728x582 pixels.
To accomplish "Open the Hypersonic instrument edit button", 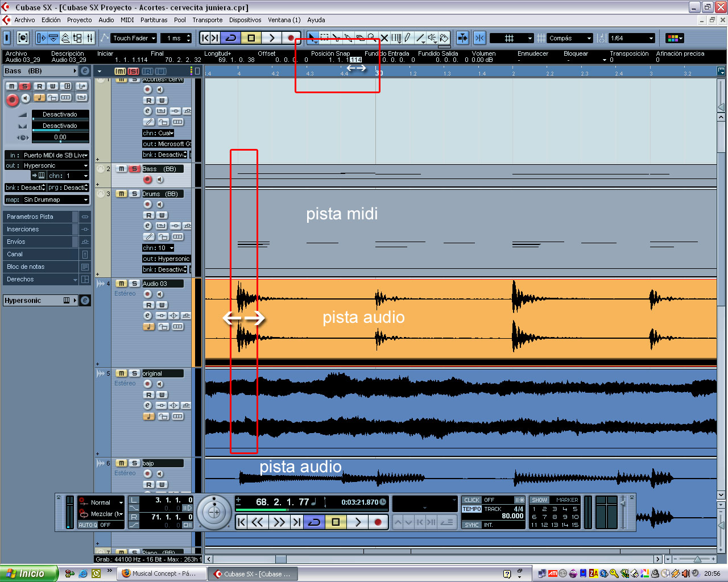I will coord(85,300).
